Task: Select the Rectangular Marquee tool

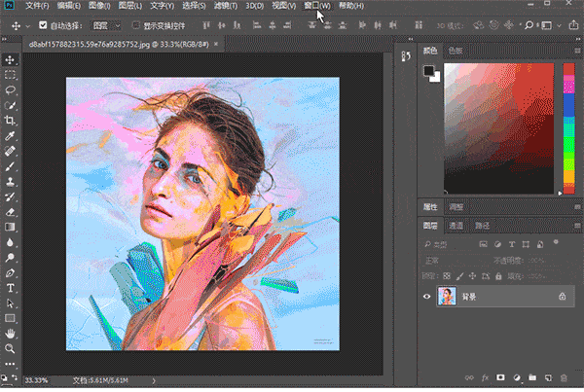Action: point(10,75)
